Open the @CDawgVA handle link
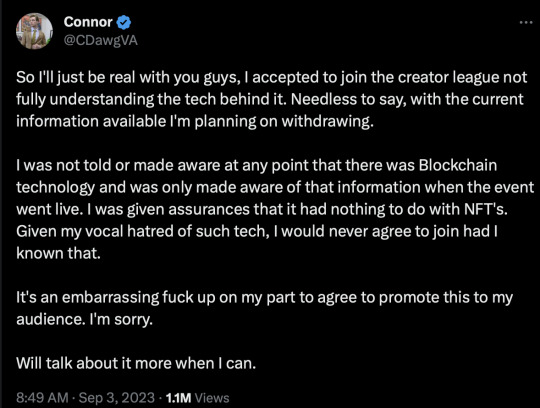This screenshot has height=408, width=540. (x=101, y=41)
